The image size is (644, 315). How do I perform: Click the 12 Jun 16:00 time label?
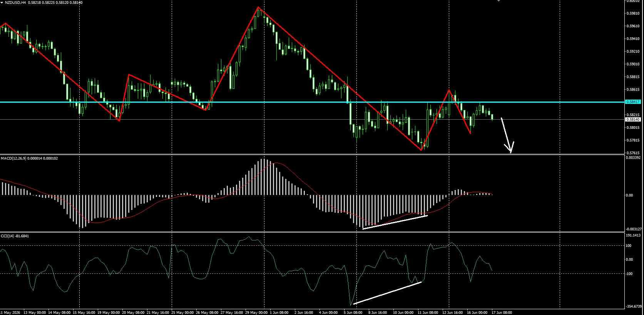click(452, 313)
